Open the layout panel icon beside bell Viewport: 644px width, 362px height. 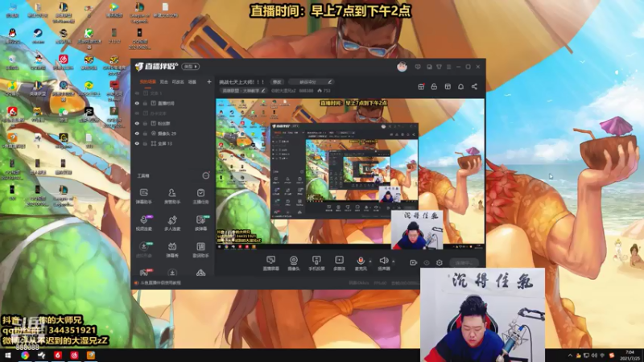pos(448,87)
